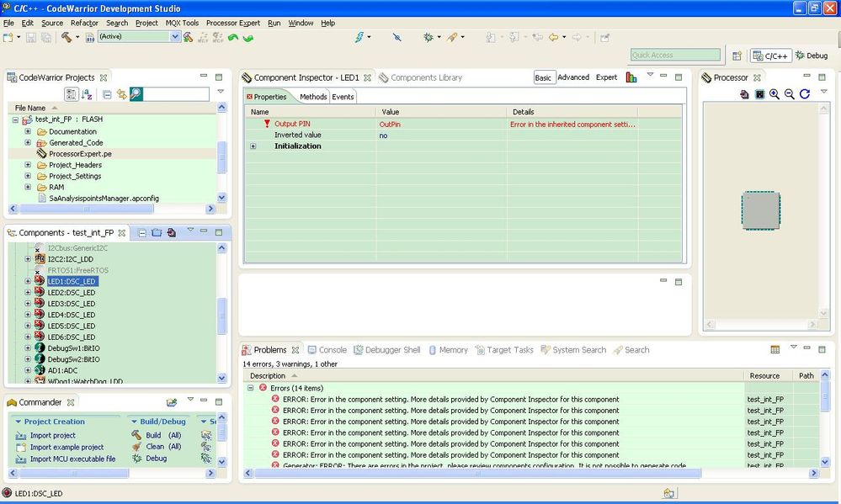Click the collapse all icon in Components view toolbar
Image resolution: width=841 pixels, height=504 pixels.
[142, 233]
